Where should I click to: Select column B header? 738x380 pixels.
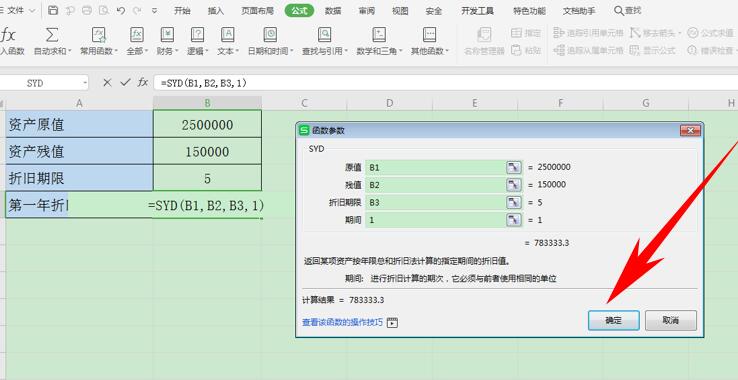208,103
